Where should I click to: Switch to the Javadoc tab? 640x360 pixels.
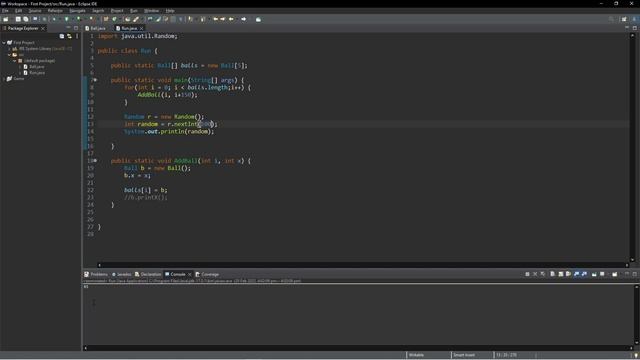122,274
